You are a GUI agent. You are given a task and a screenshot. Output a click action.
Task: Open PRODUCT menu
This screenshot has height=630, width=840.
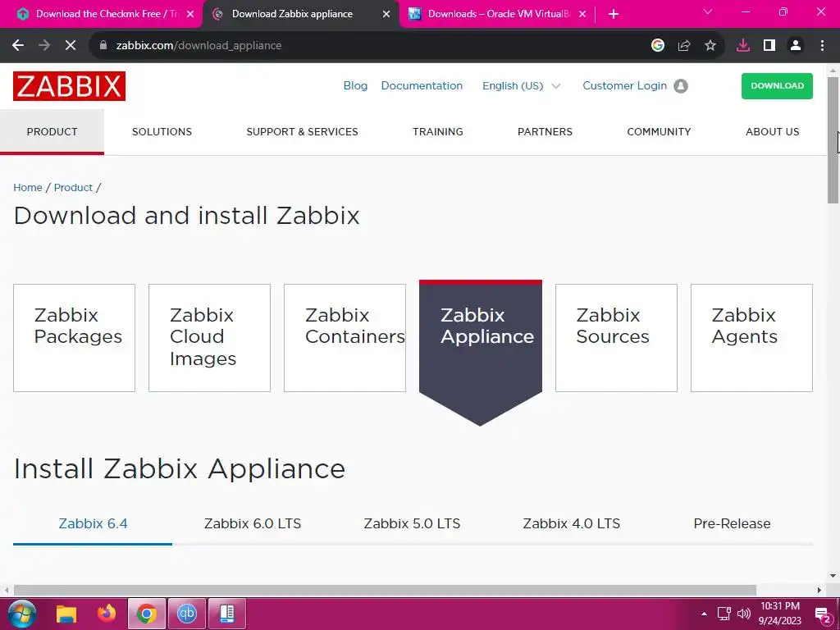click(x=52, y=132)
